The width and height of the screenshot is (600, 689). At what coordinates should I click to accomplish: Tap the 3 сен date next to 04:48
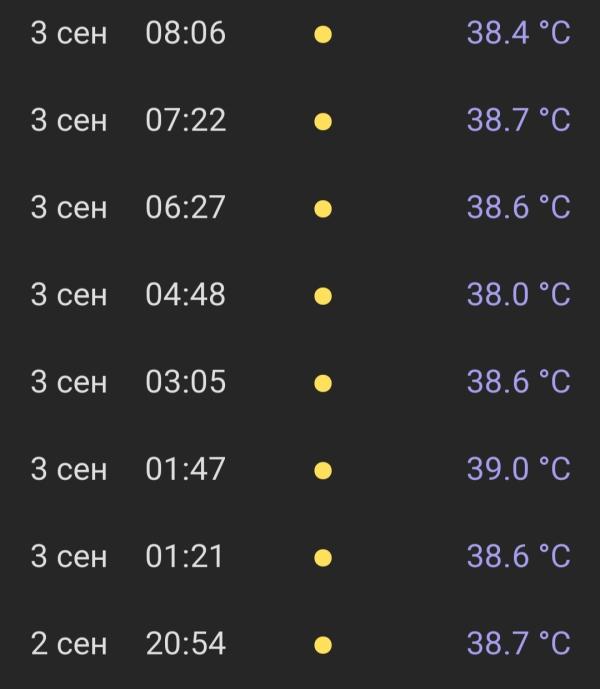click(x=69, y=294)
